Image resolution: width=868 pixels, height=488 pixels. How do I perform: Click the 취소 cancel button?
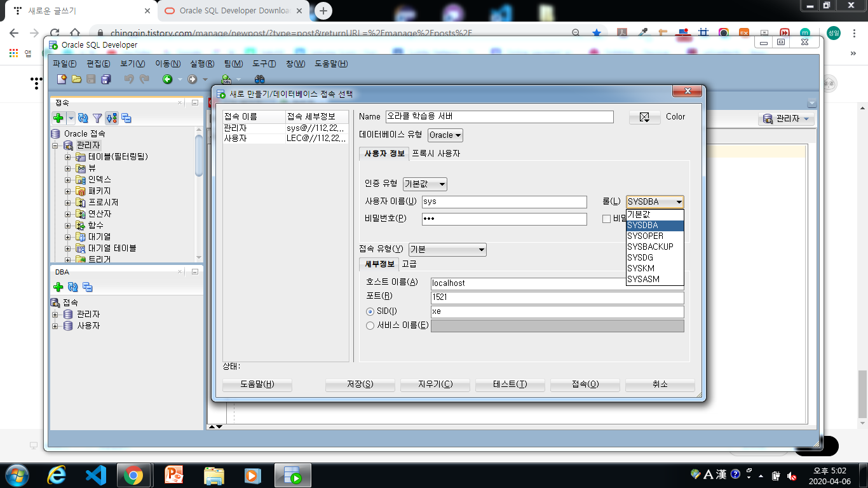660,384
